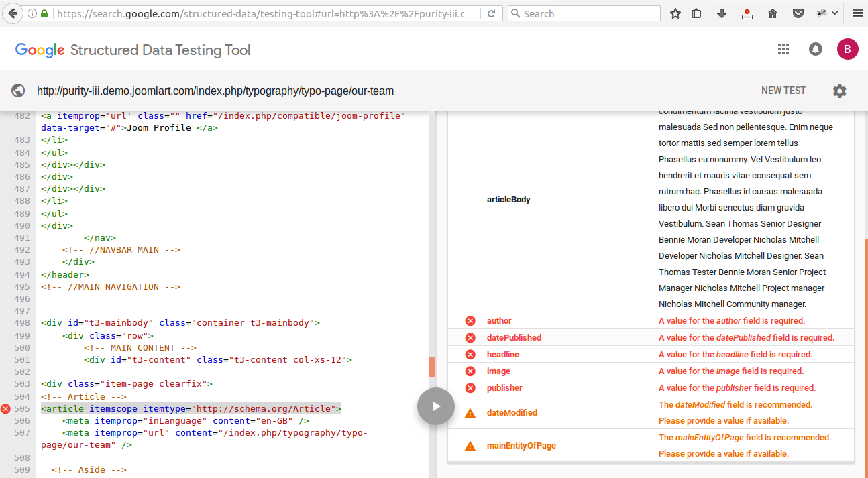Open the Google apps grid
The width and height of the screenshot is (868, 478).
click(x=783, y=49)
